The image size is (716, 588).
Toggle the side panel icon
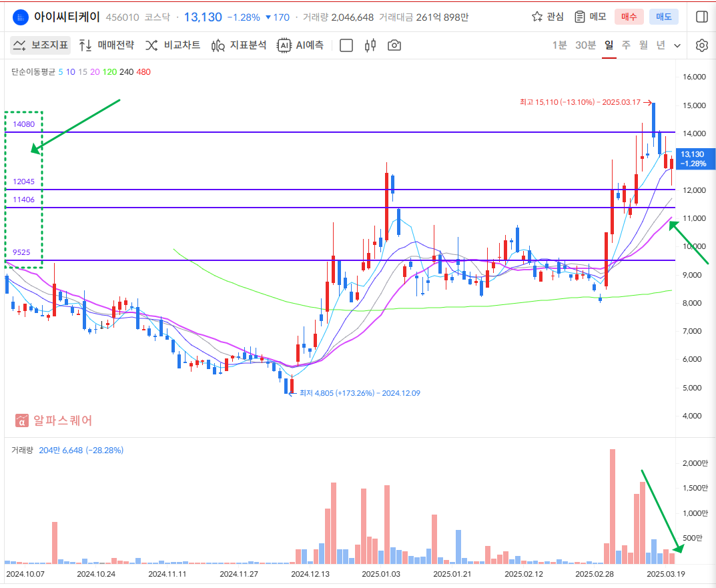click(702, 17)
